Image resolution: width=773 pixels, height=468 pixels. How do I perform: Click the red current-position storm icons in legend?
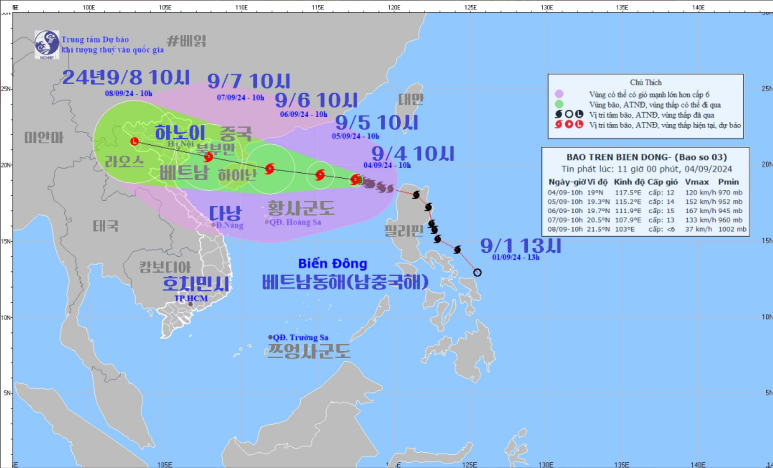[566, 127]
